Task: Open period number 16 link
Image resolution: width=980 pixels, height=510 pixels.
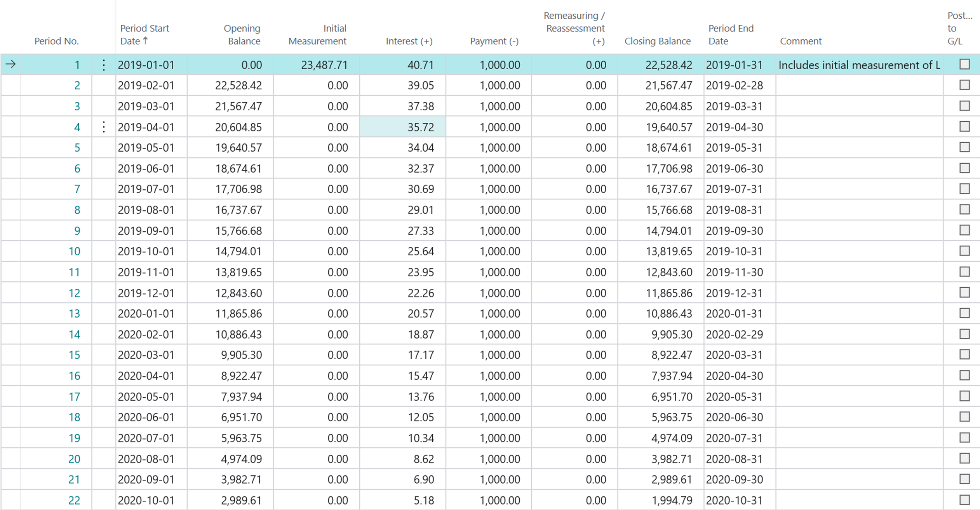Action: tap(74, 376)
